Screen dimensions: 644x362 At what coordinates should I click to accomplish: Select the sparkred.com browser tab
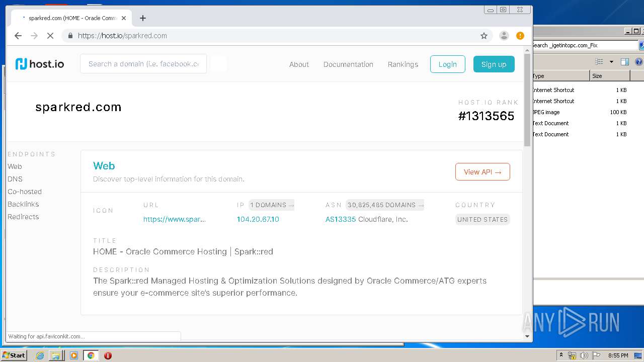(x=70, y=18)
